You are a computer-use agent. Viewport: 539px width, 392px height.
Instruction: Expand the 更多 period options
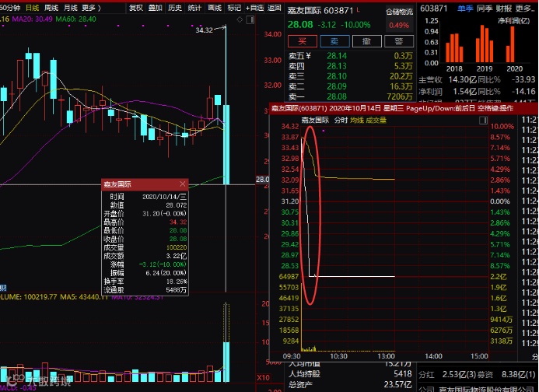92,8
